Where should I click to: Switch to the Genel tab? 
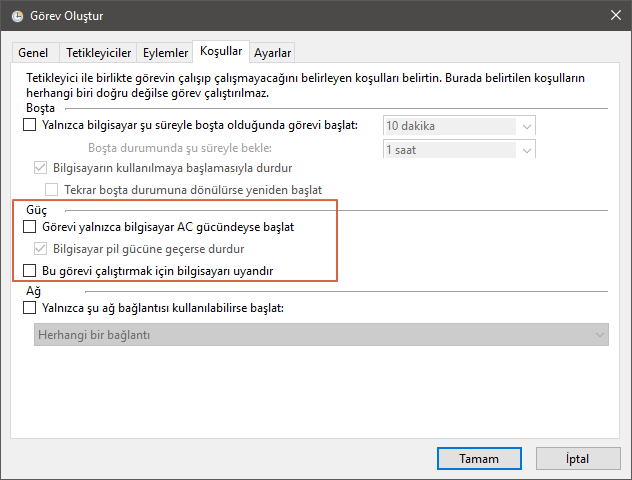pyautogui.click(x=33, y=53)
